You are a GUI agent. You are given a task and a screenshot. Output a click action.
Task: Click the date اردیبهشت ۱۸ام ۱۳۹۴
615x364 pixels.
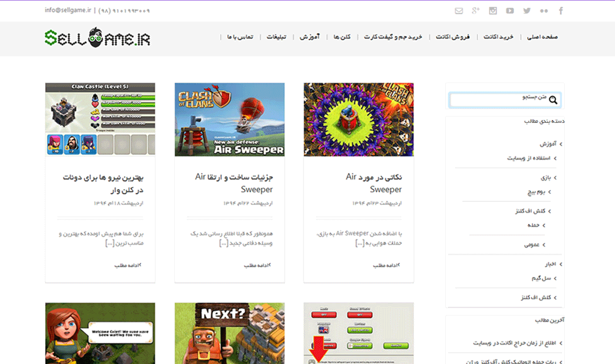[x=118, y=204]
